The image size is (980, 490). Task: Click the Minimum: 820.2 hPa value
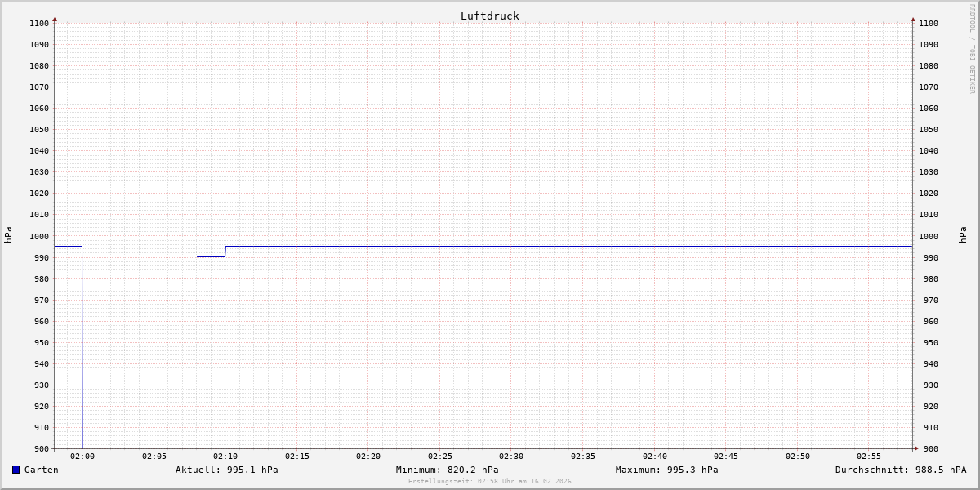(x=447, y=470)
